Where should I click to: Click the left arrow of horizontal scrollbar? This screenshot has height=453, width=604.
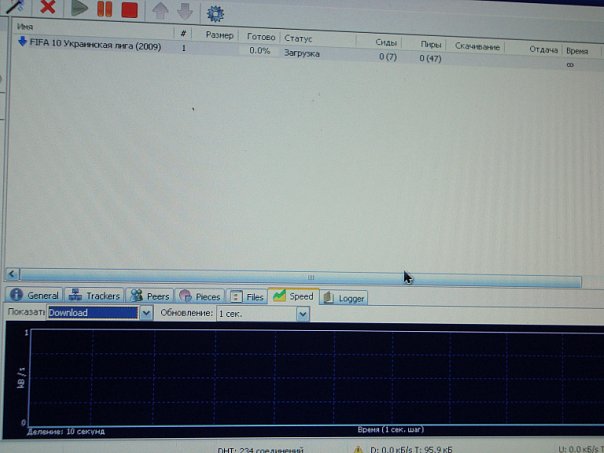tap(12, 274)
